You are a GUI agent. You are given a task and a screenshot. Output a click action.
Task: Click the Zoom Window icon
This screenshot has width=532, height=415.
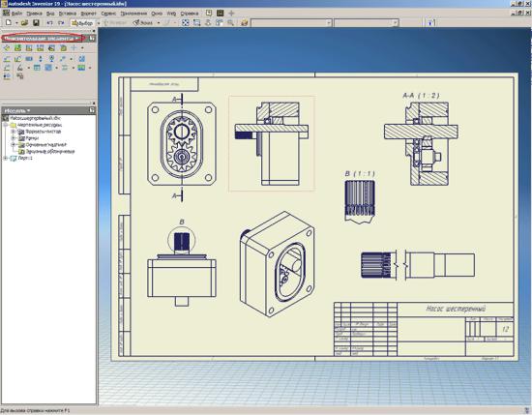coord(196,23)
